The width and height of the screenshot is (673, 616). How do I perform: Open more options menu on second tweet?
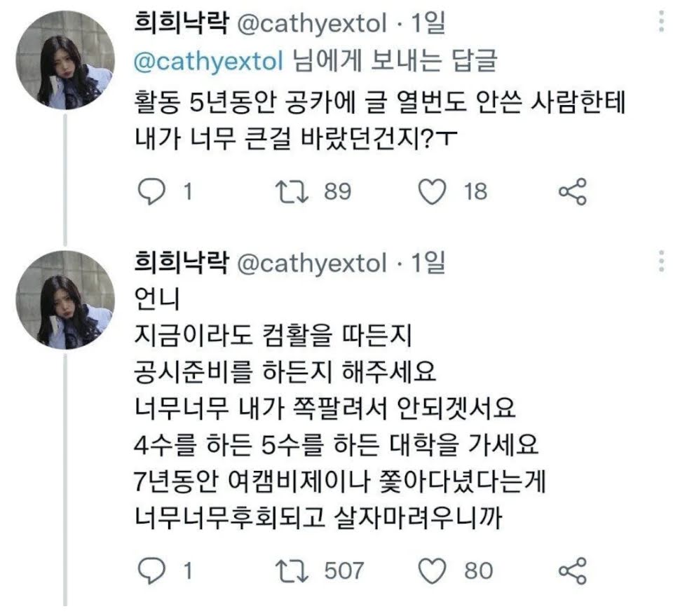(661, 261)
